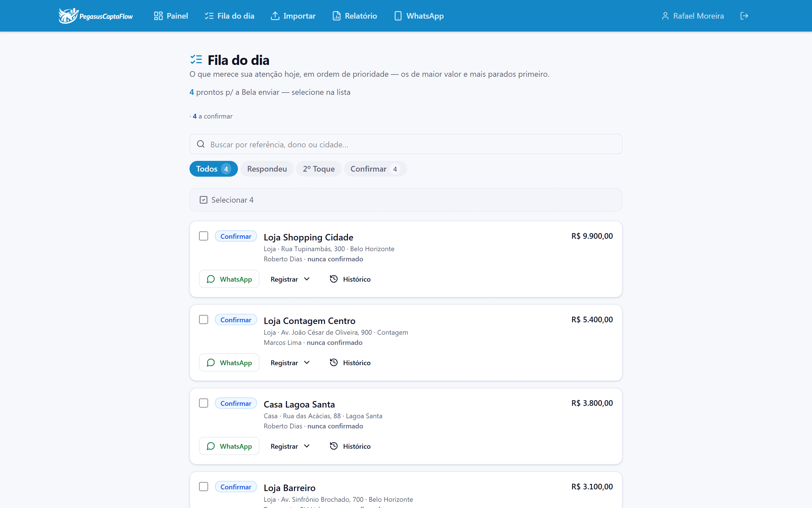Click the Painel grid icon
Image resolution: width=812 pixels, height=508 pixels.
pyautogui.click(x=158, y=16)
